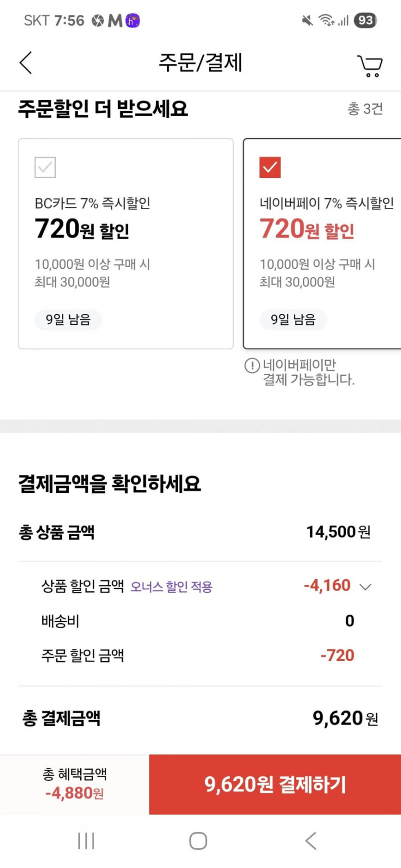
Task: Check the BC카드 7% 즉시할인 checkbox
Action: 45,167
